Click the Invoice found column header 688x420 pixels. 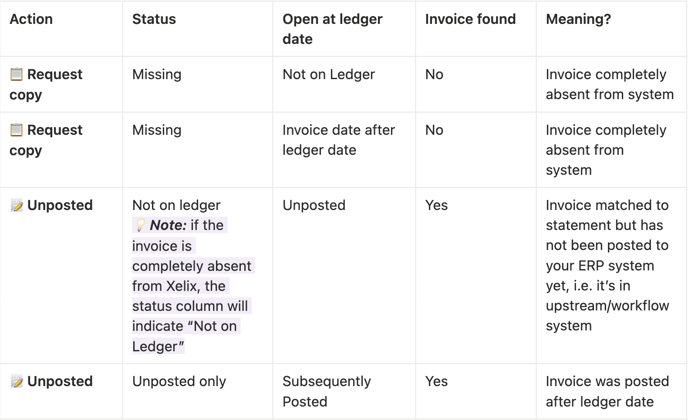(470, 19)
